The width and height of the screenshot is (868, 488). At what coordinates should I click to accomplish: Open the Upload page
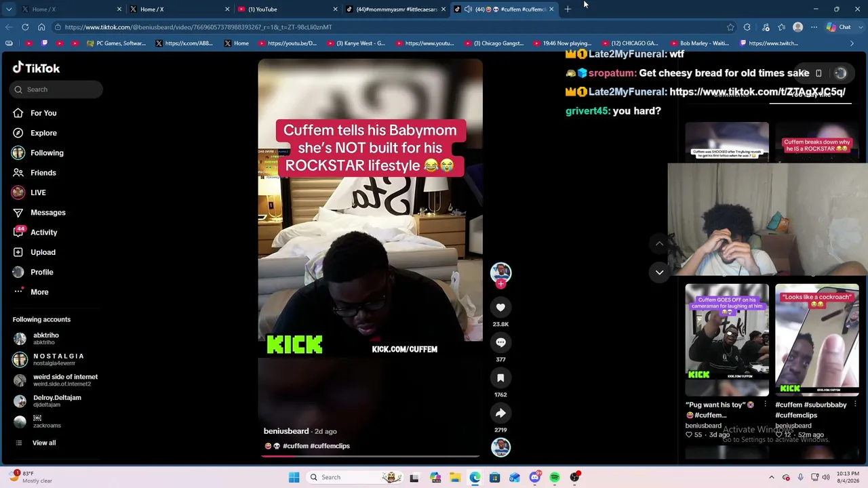43,252
